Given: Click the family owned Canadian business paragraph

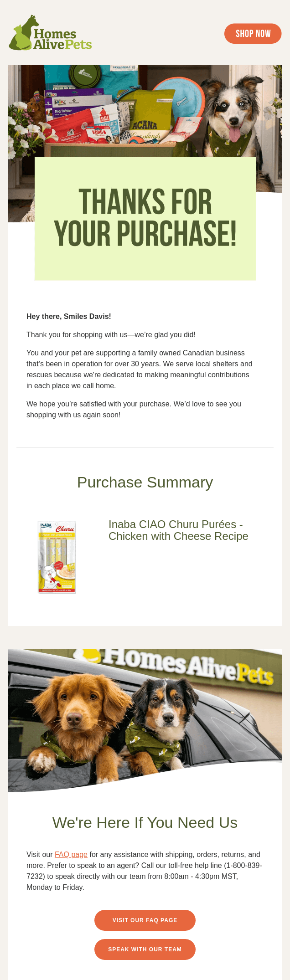Looking at the screenshot, I should (x=140, y=369).
